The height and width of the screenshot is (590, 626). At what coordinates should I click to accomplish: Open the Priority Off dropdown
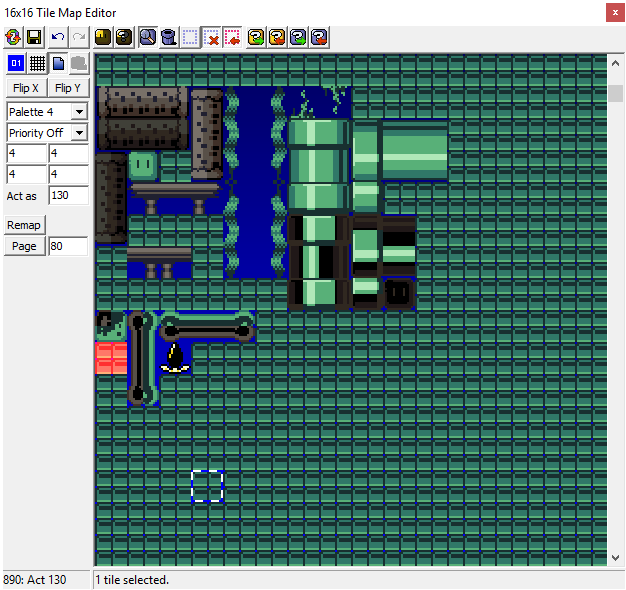[48, 133]
